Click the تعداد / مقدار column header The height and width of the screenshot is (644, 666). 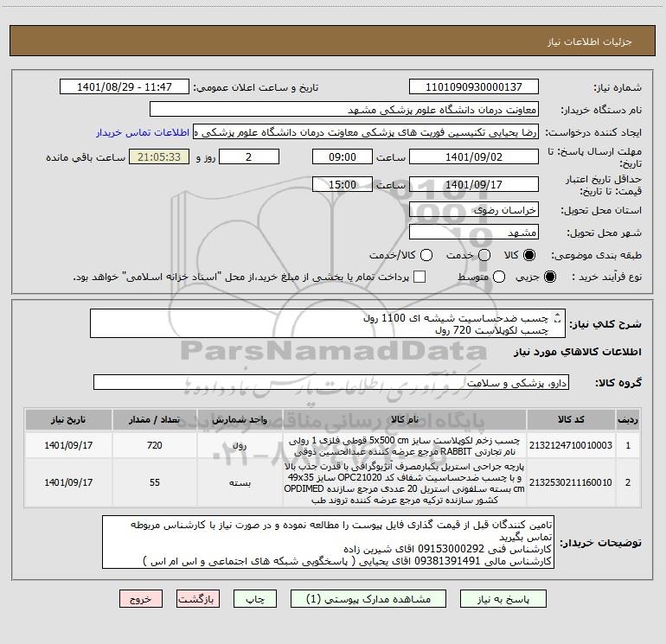click(x=154, y=419)
